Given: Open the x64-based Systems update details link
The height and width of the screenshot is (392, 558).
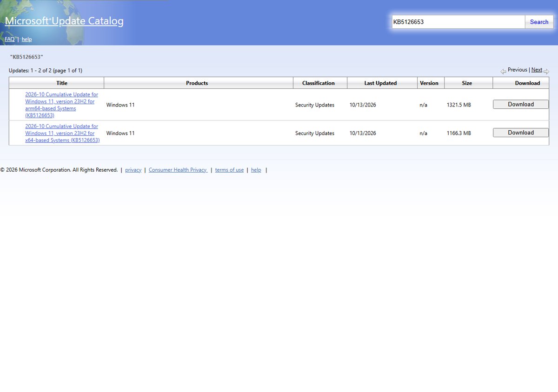Looking at the screenshot, I should (x=62, y=133).
